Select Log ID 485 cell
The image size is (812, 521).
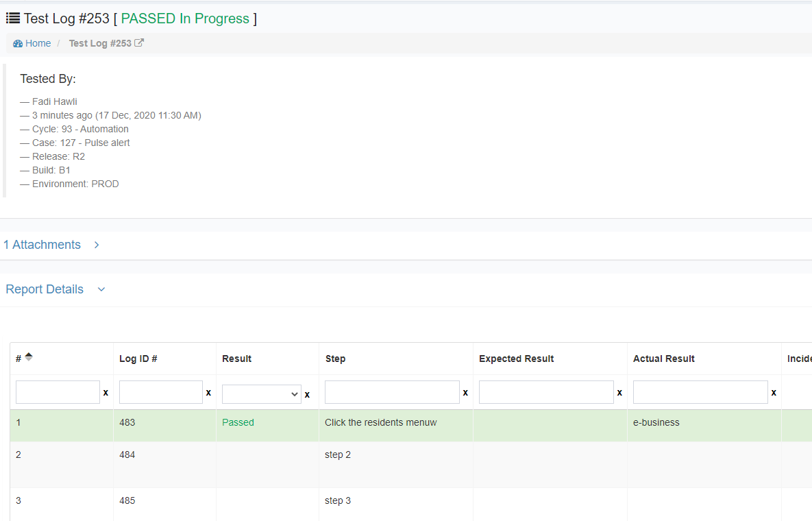(x=127, y=501)
